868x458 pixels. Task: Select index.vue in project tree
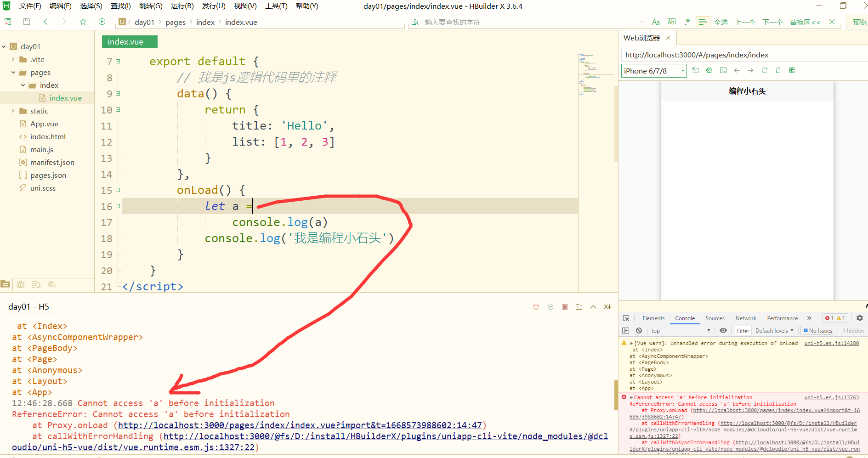coord(65,98)
